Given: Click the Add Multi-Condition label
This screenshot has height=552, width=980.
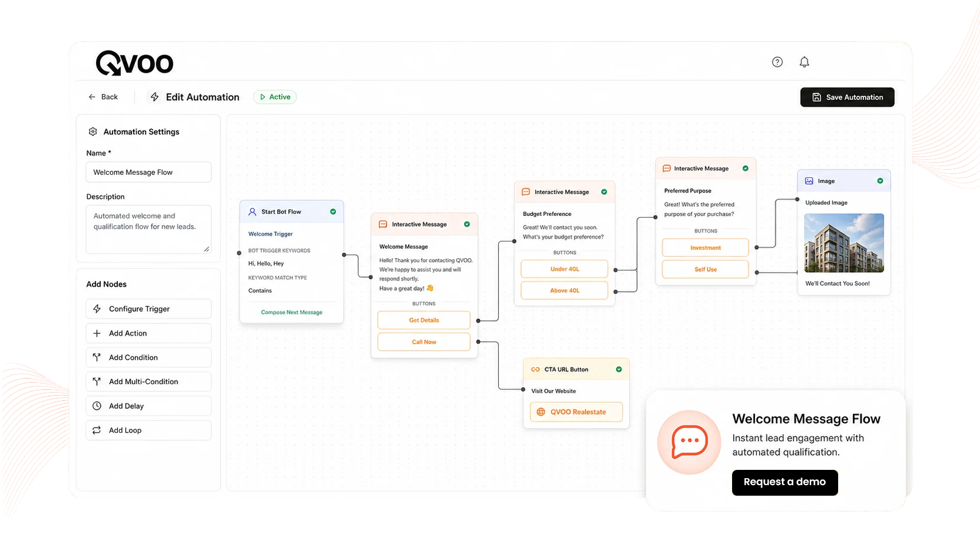Looking at the screenshot, I should click(x=144, y=381).
